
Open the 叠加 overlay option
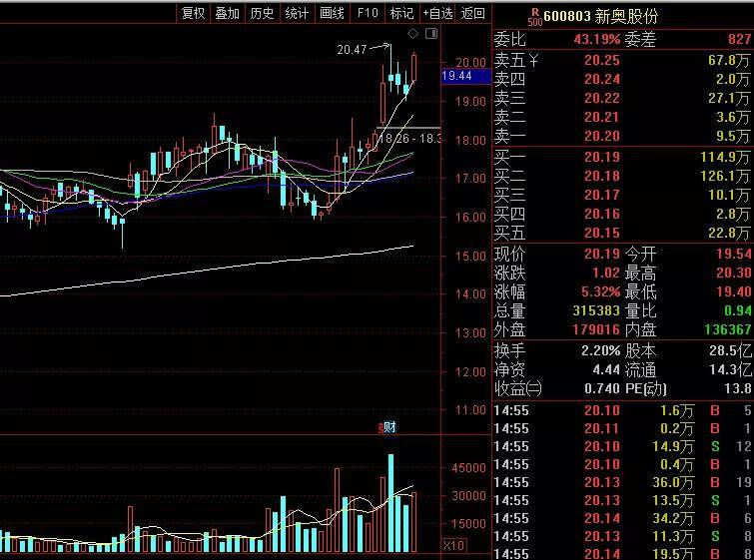click(x=228, y=13)
